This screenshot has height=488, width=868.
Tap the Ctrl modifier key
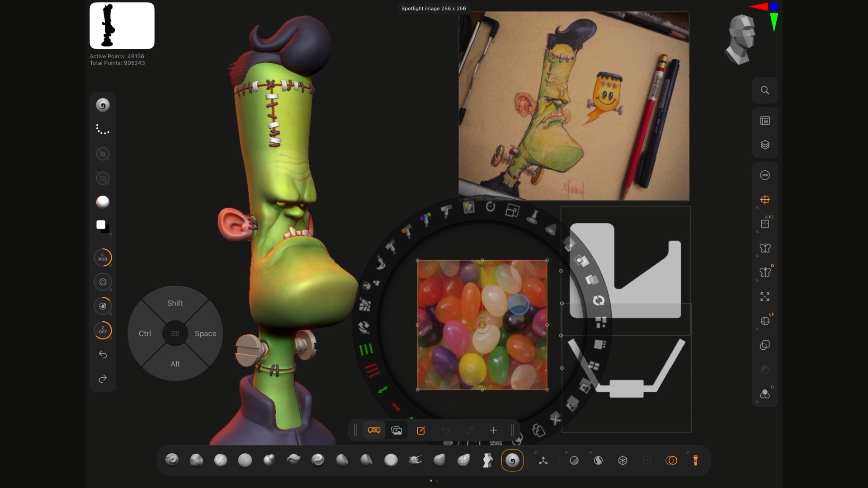pos(145,333)
